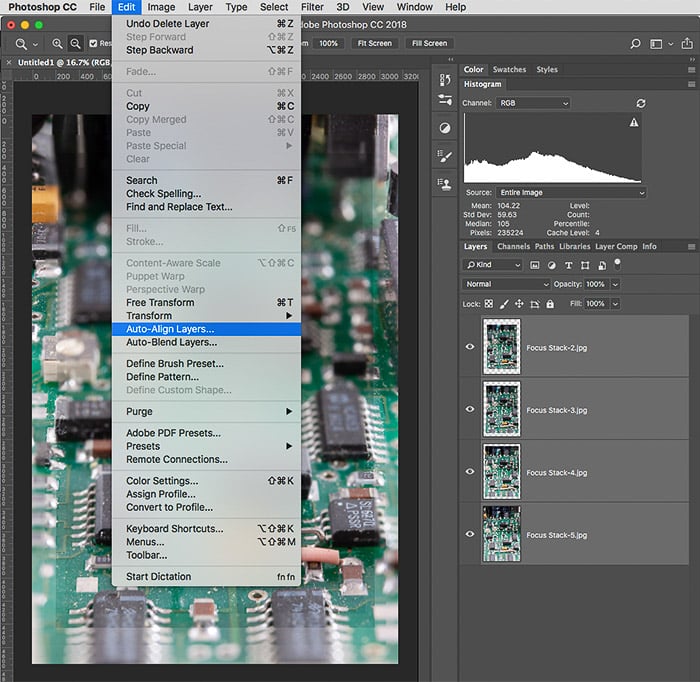Open the Purge submenu

pyautogui.click(x=206, y=412)
